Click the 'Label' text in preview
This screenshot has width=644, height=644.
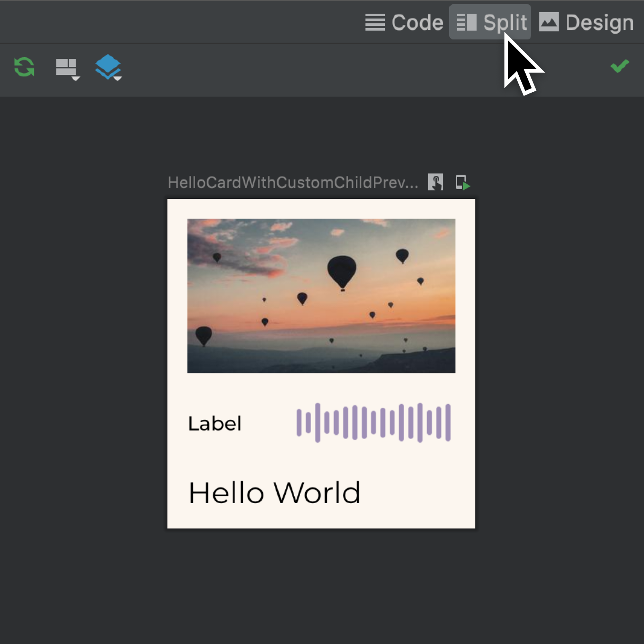215,423
